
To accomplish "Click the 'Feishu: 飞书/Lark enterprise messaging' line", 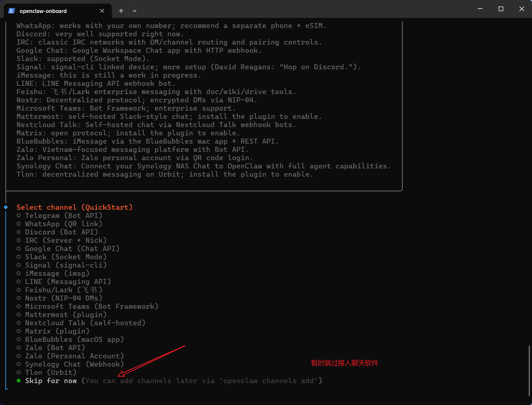I will point(156,92).
